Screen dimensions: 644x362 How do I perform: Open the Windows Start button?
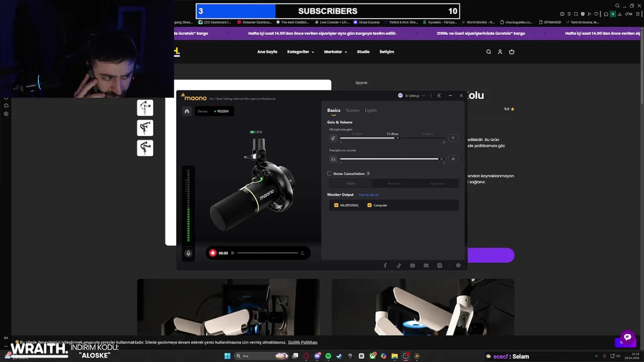pyautogui.click(x=227, y=356)
